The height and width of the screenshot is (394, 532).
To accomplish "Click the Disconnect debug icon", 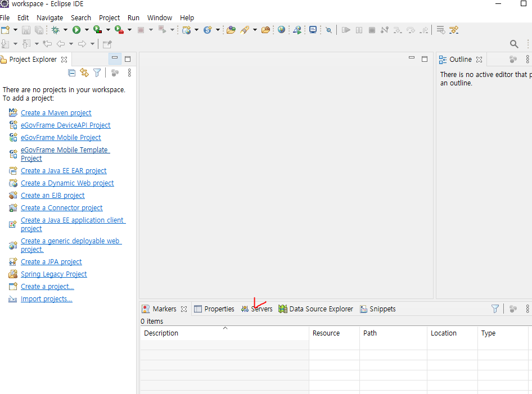I will [x=385, y=30].
